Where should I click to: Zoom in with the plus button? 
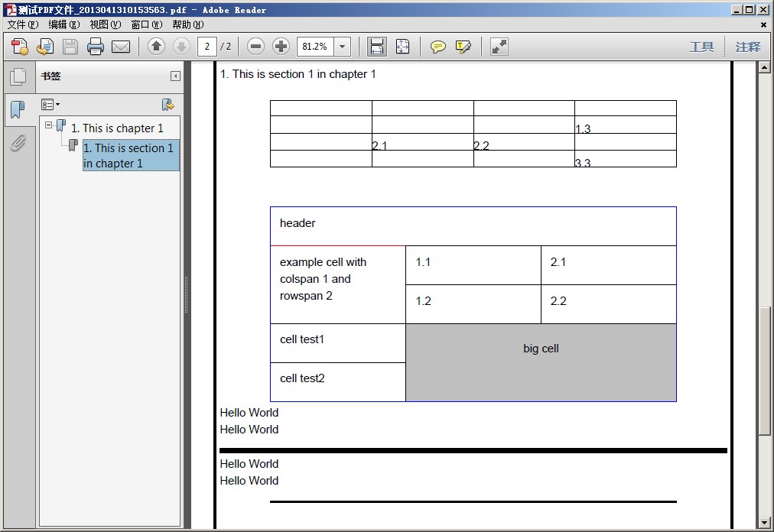click(281, 47)
